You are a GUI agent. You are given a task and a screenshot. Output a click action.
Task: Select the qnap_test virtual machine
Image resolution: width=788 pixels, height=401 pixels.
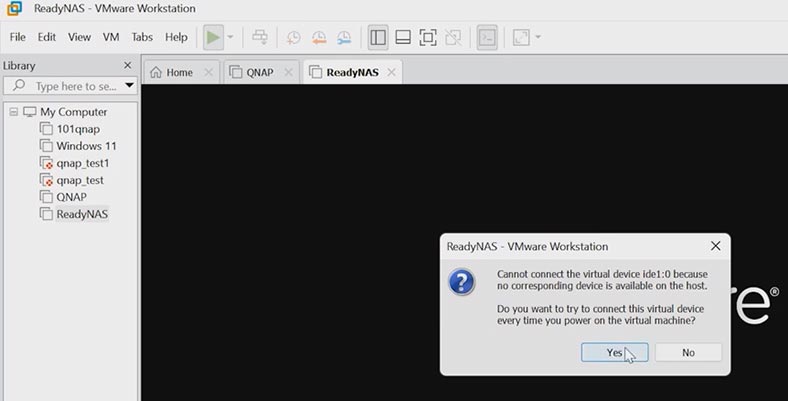click(x=80, y=180)
